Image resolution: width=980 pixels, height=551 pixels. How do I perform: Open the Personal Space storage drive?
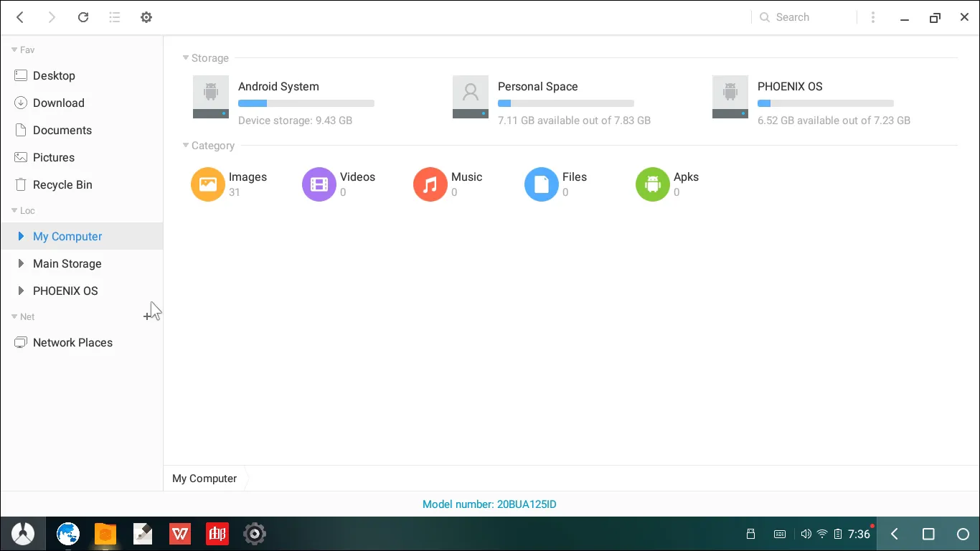471,97
